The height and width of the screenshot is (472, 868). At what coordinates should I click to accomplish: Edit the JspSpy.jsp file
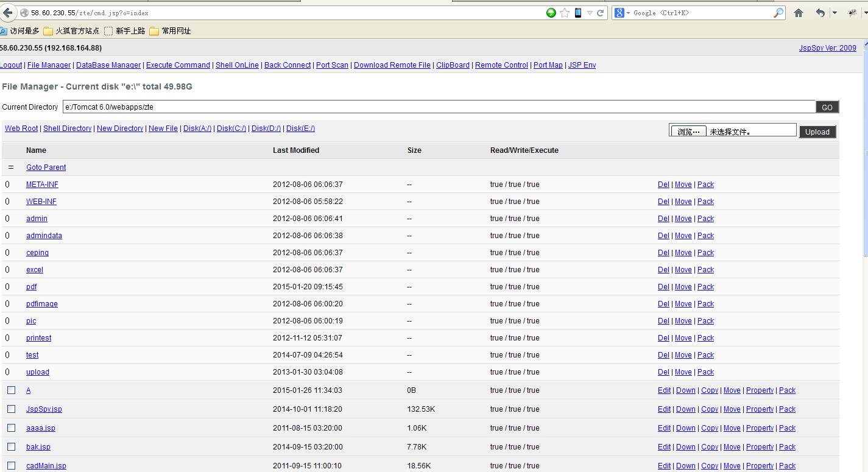point(664,409)
